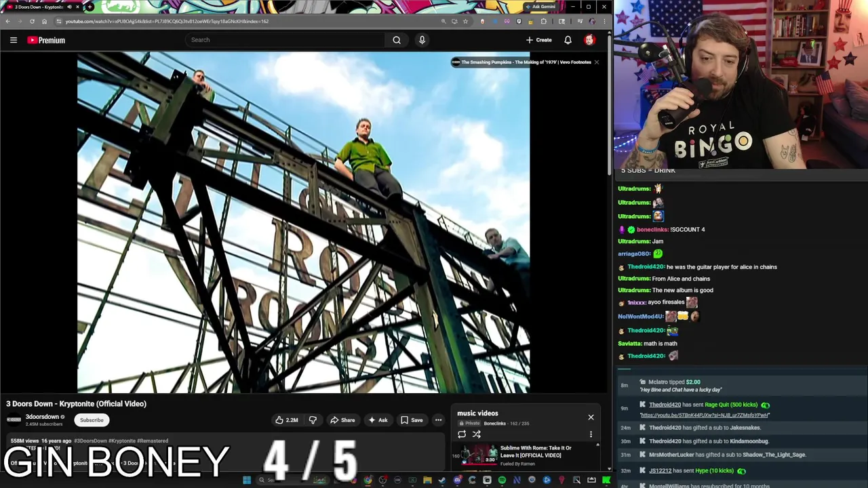Open the Smashing Pumpkins Making of 1979 card
Screen dimensions: 868x488
521,62
